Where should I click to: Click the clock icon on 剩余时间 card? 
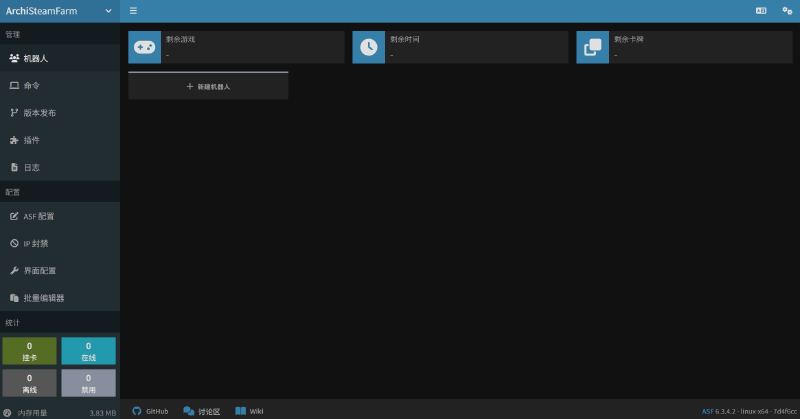click(368, 47)
